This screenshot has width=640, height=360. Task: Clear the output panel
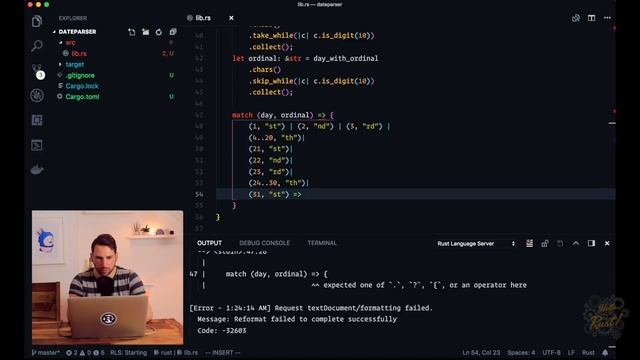tap(529, 243)
